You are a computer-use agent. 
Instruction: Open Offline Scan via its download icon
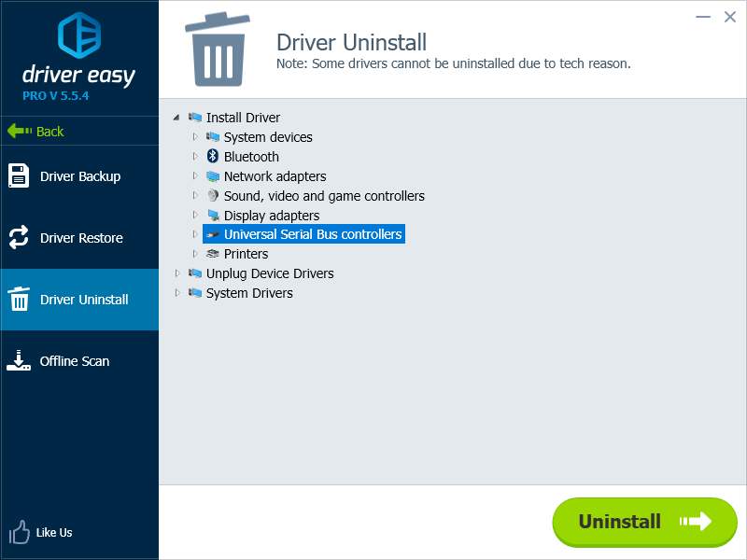(x=19, y=360)
